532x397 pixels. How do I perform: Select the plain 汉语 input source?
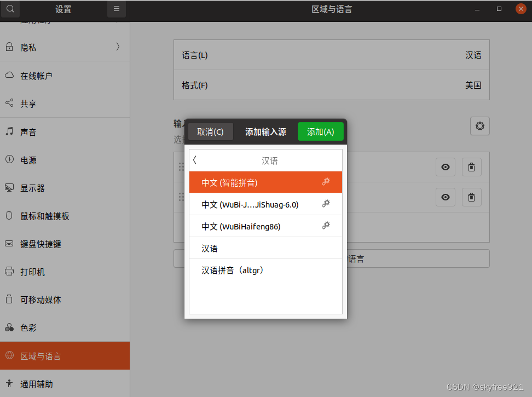coord(265,248)
